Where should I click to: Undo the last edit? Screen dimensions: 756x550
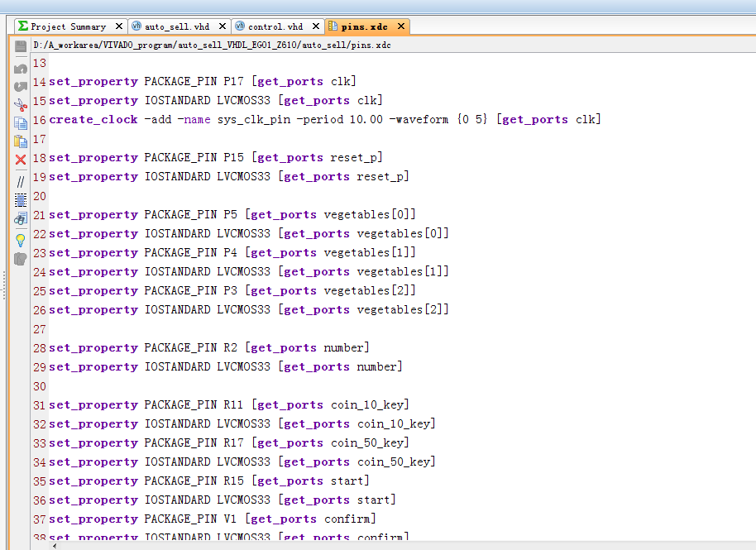pyautogui.click(x=21, y=68)
